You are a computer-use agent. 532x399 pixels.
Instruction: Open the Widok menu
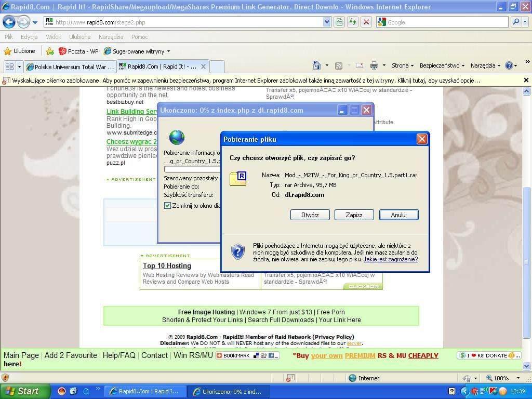(x=54, y=37)
